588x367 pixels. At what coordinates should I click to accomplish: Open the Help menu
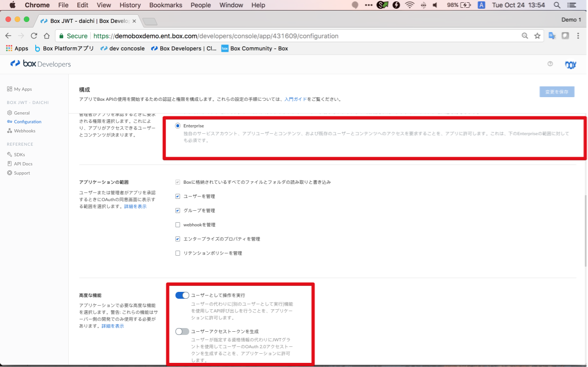[258, 5]
